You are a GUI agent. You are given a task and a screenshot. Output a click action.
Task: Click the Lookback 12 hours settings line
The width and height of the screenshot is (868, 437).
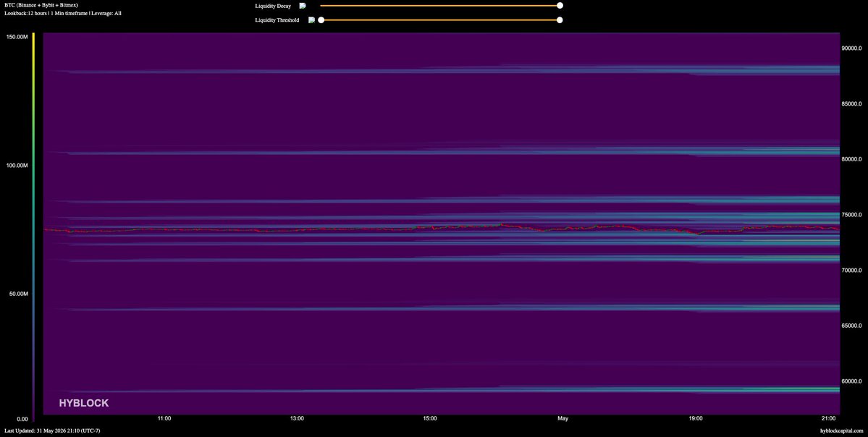pyautogui.click(x=62, y=13)
